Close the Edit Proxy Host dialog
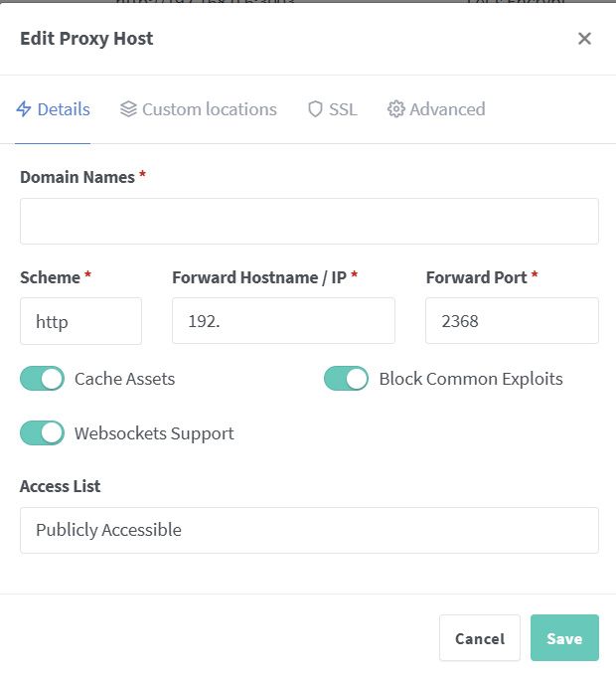Image resolution: width=616 pixels, height=679 pixels. [584, 39]
